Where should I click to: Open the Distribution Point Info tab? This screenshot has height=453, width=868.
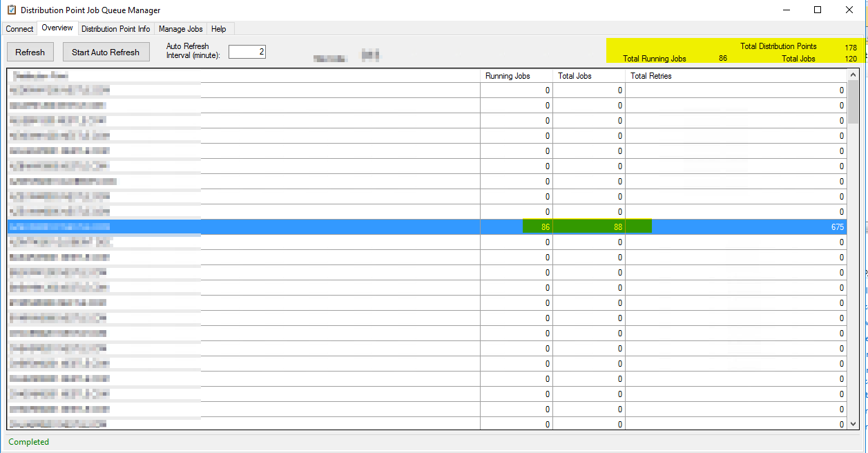(x=115, y=29)
